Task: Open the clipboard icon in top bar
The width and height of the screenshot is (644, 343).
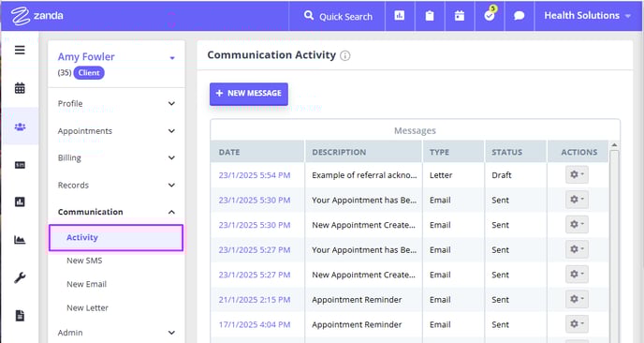Action: (x=430, y=16)
